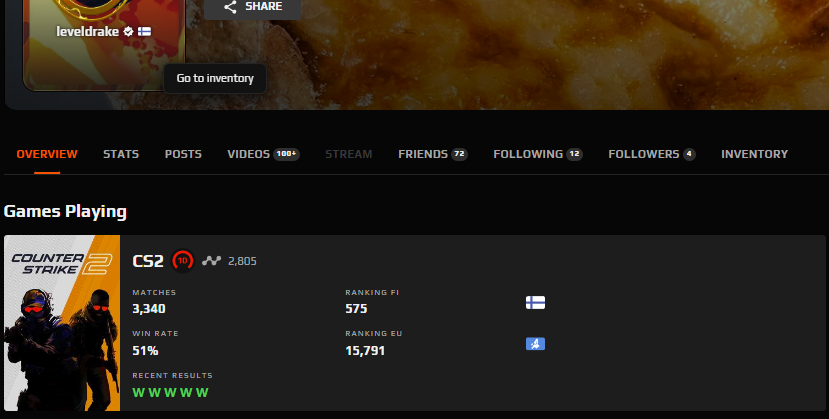The width and height of the screenshot is (829, 419).
Task: Click the RANKING EU label
Action: (x=374, y=333)
